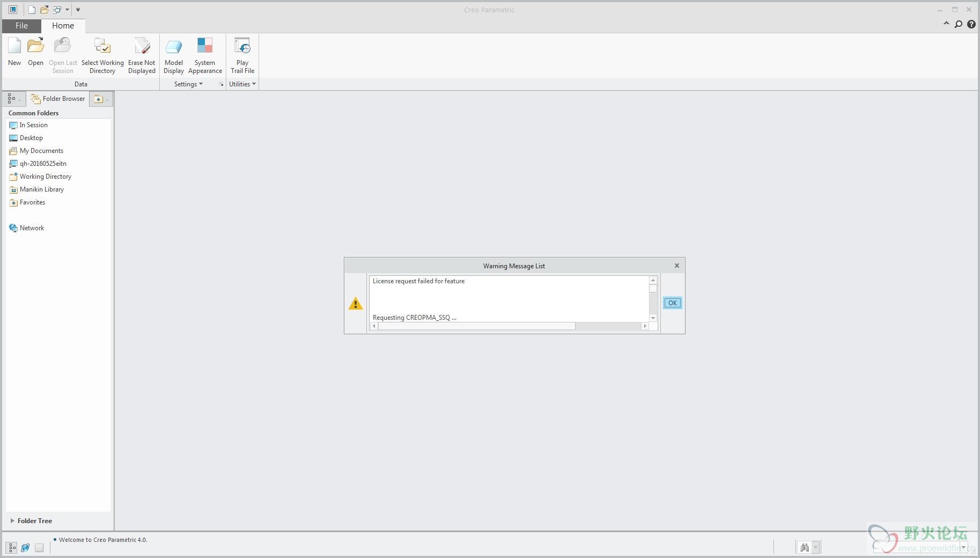Open the Model Display settings
980x558 pixels.
pyautogui.click(x=174, y=56)
